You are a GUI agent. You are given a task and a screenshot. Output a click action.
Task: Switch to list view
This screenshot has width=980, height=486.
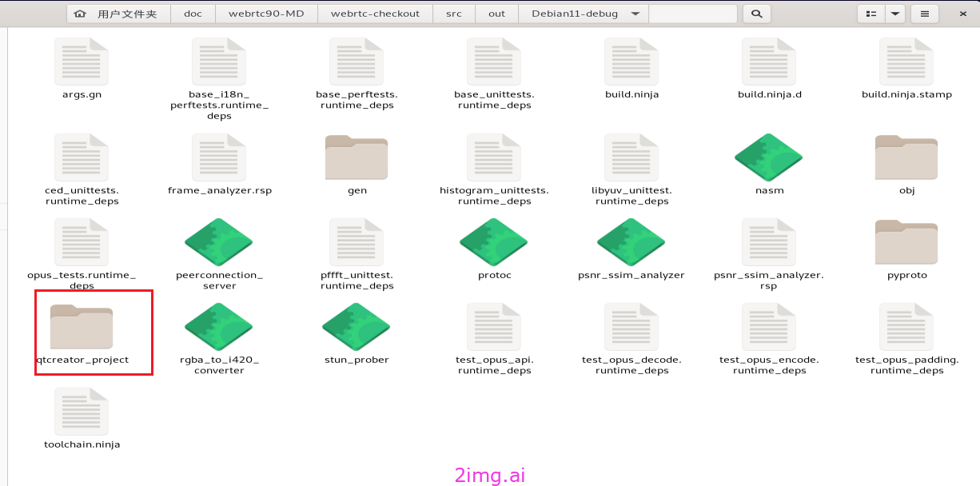click(870, 14)
